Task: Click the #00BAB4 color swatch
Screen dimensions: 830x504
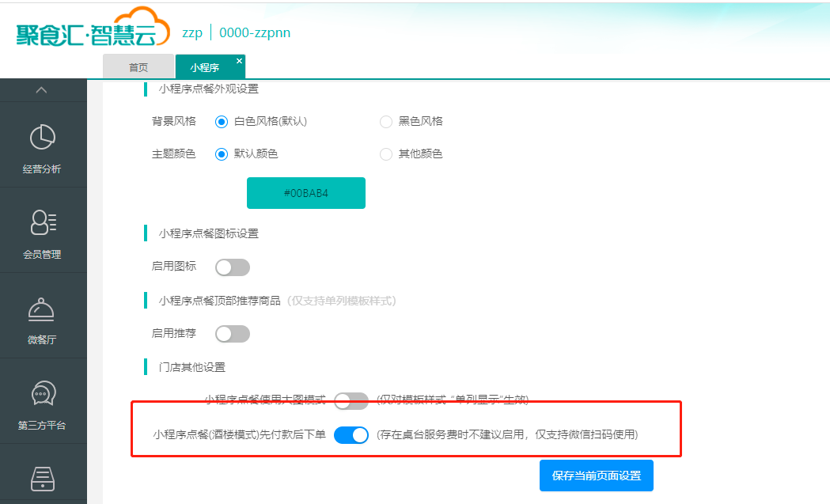Action: tap(306, 193)
